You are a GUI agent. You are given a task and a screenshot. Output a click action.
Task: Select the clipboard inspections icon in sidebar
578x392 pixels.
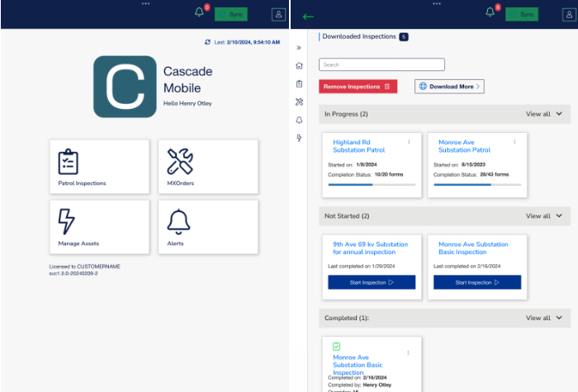299,83
